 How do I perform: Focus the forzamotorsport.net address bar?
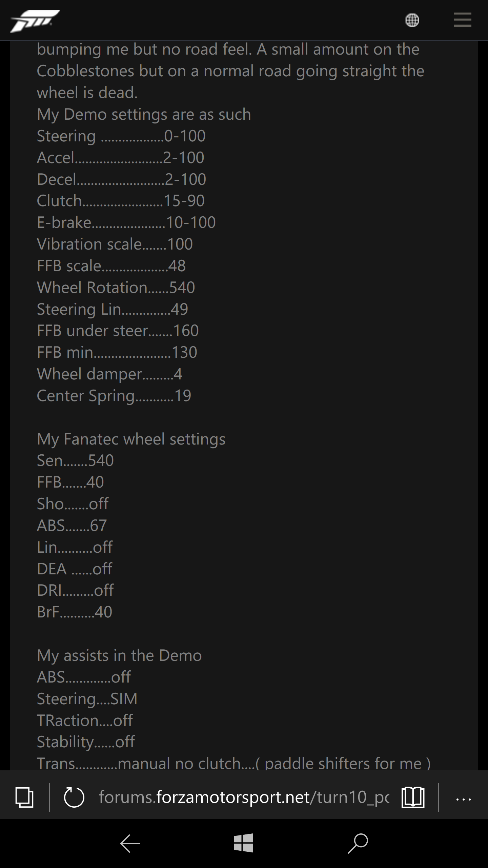[x=244, y=797]
